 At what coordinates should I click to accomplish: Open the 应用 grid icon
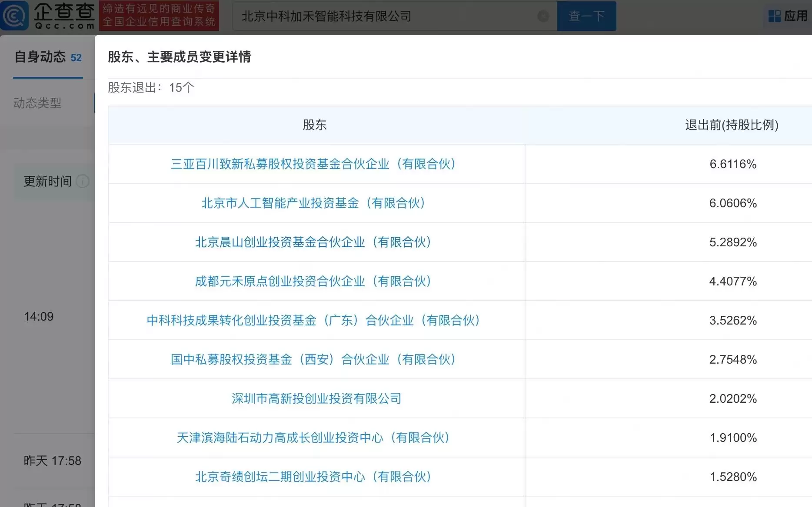click(774, 16)
